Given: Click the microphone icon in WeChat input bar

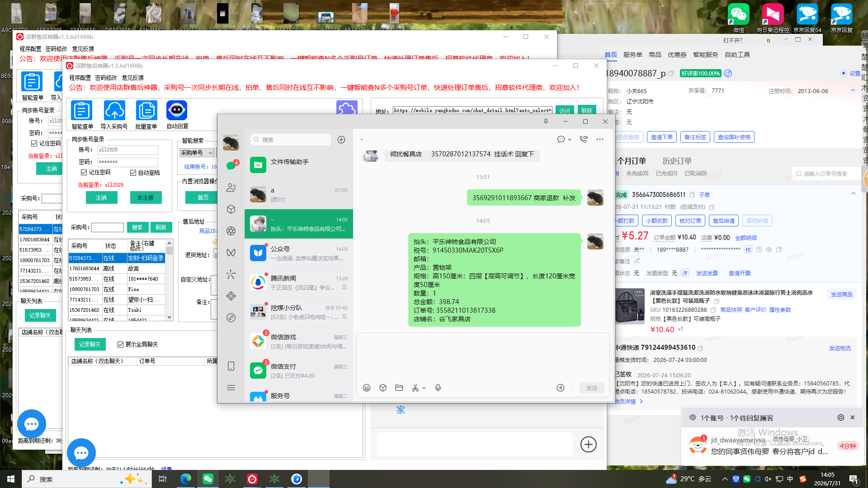Looking at the screenshot, I should click(x=438, y=388).
